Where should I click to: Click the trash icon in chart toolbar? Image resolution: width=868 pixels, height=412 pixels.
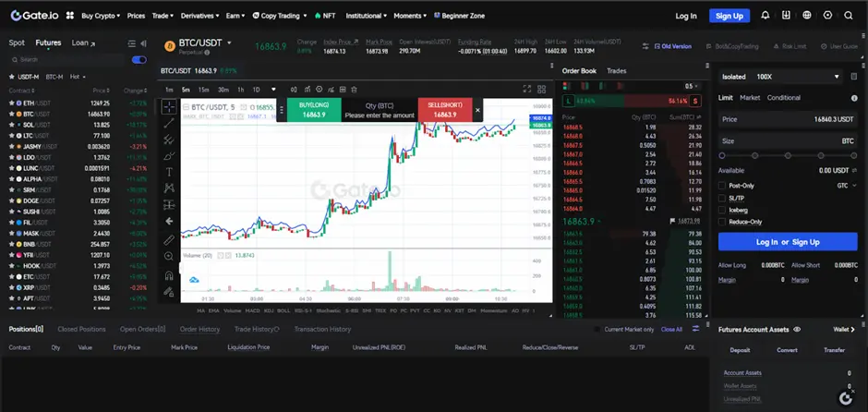coord(355,90)
